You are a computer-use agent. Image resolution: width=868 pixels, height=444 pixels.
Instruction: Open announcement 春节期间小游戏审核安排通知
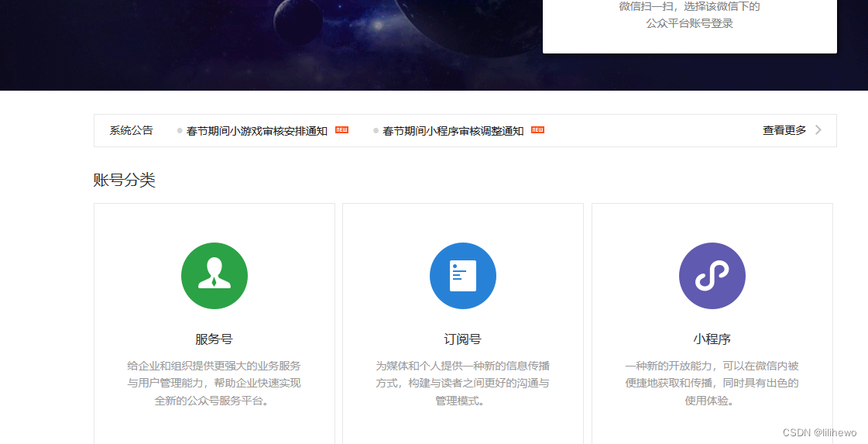tap(257, 131)
